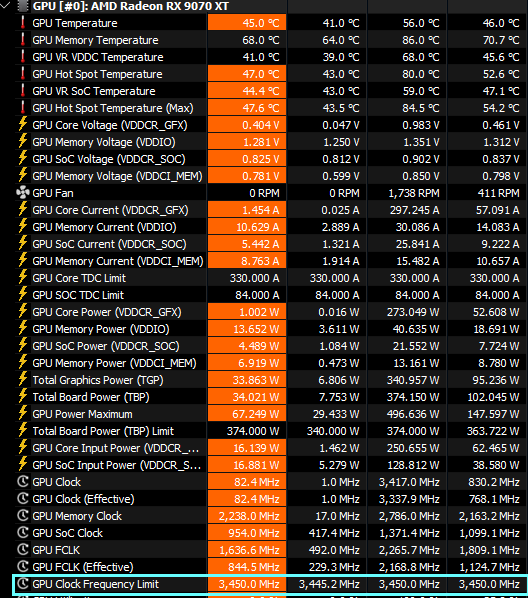This screenshot has height=598, width=528.
Task: Click the 10.629 A current memory current value
Action: point(258,227)
